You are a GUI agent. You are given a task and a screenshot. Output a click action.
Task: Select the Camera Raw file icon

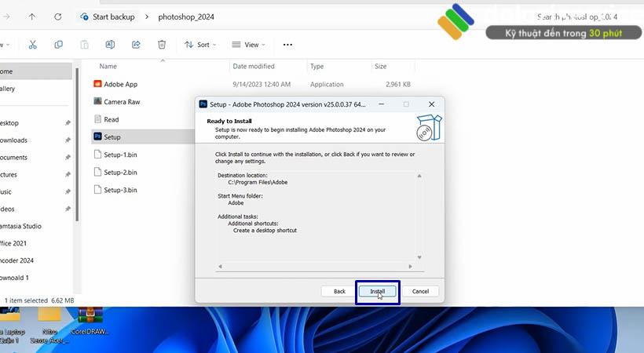click(x=97, y=101)
